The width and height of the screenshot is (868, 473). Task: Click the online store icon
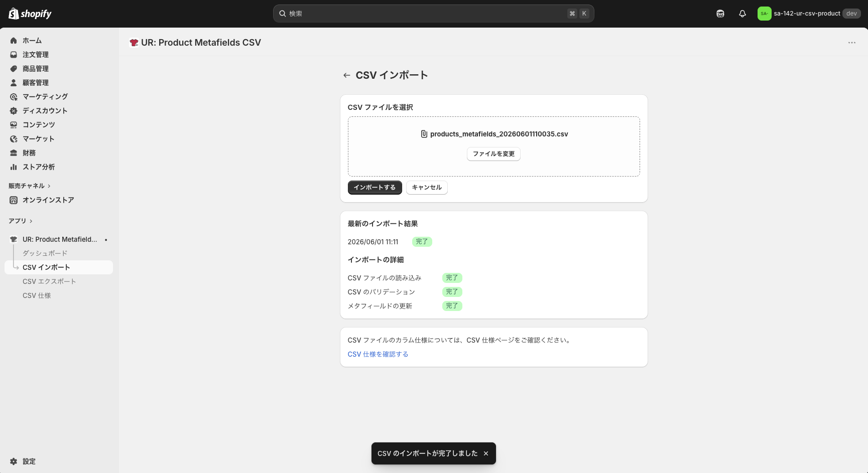click(14, 200)
